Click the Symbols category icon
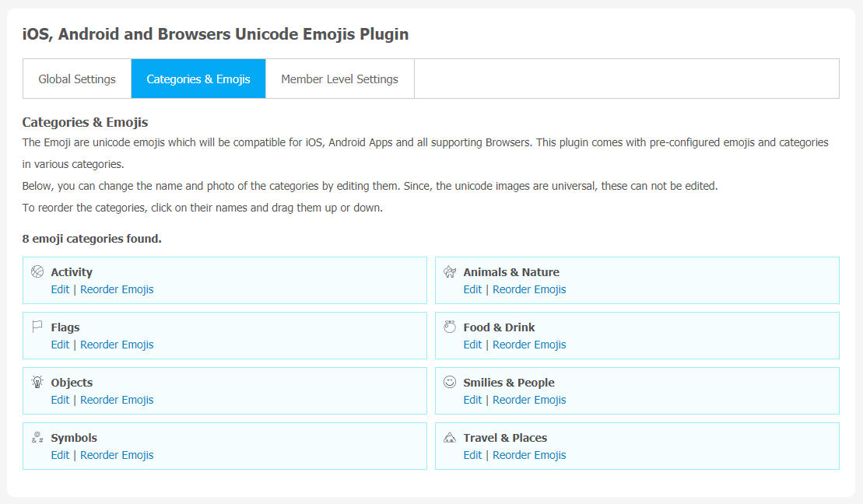This screenshot has width=863, height=504. (37, 437)
